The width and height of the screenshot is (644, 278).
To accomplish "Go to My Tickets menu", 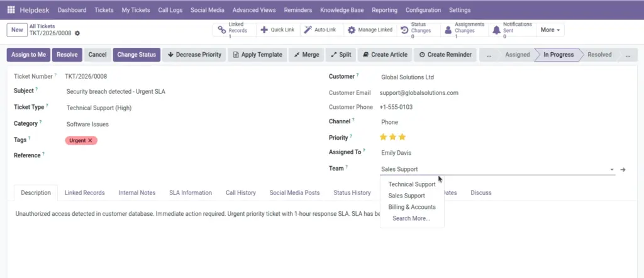I will 136,10.
